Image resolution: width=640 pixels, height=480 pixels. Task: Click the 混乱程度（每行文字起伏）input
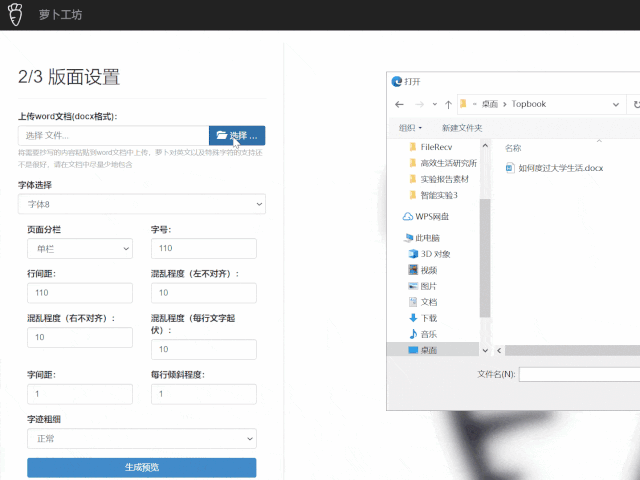[x=204, y=349]
